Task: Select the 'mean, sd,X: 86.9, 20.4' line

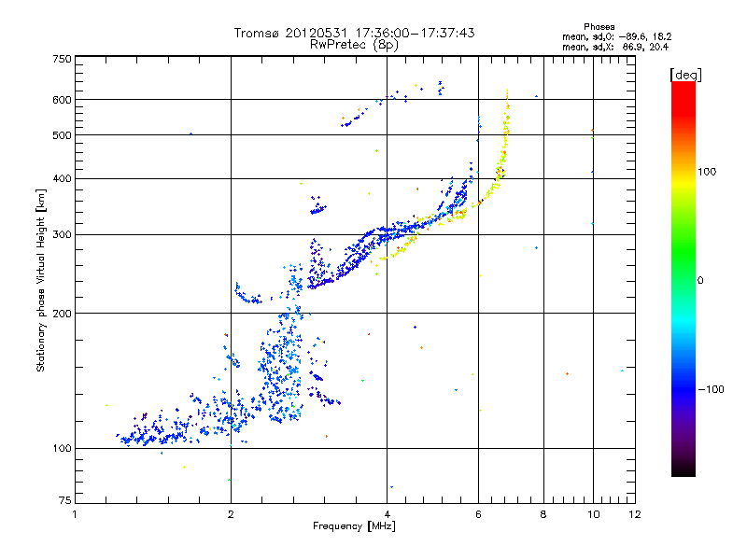Action: tap(615, 47)
